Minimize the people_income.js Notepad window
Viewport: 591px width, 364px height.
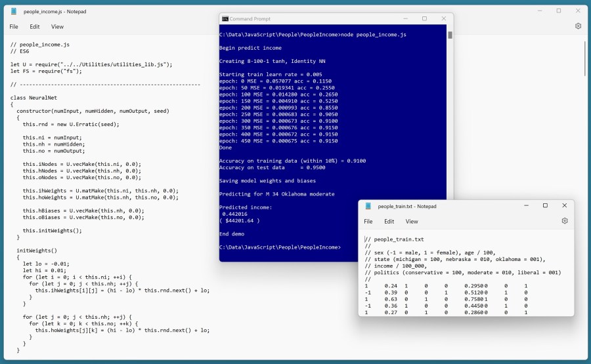pyautogui.click(x=540, y=11)
